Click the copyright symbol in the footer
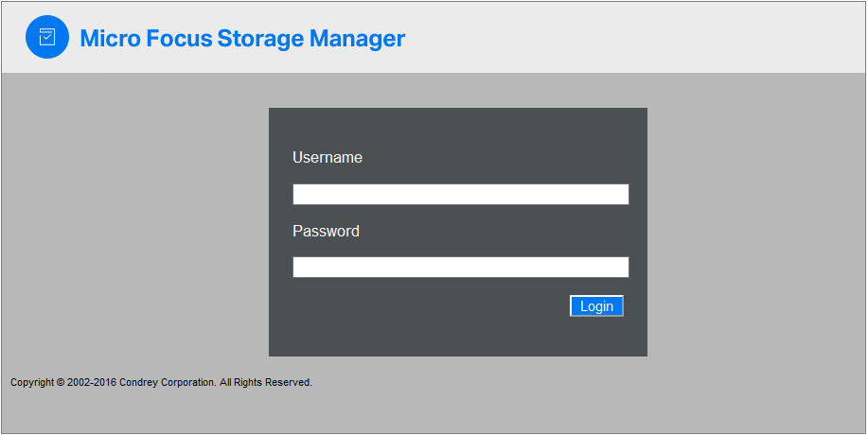 click(61, 383)
